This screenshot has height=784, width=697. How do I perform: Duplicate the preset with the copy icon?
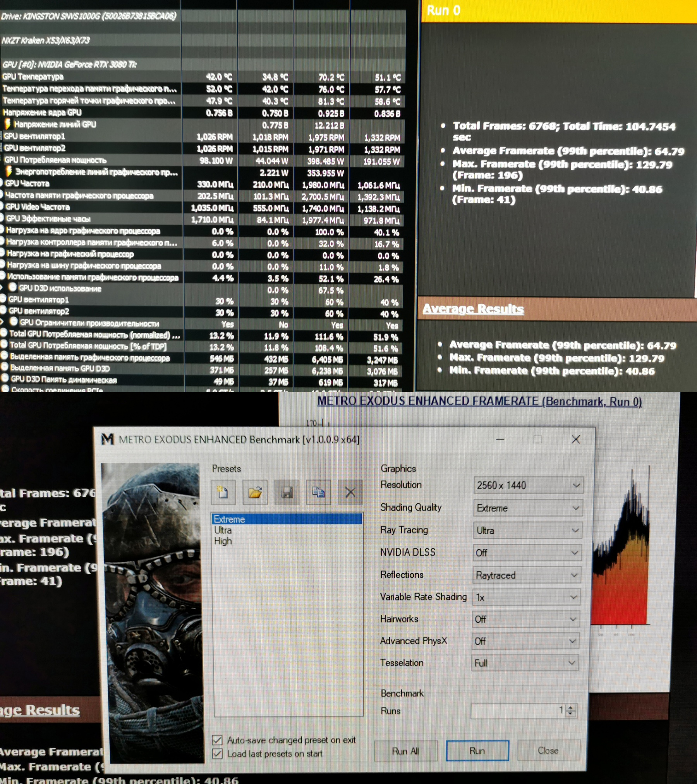[319, 492]
